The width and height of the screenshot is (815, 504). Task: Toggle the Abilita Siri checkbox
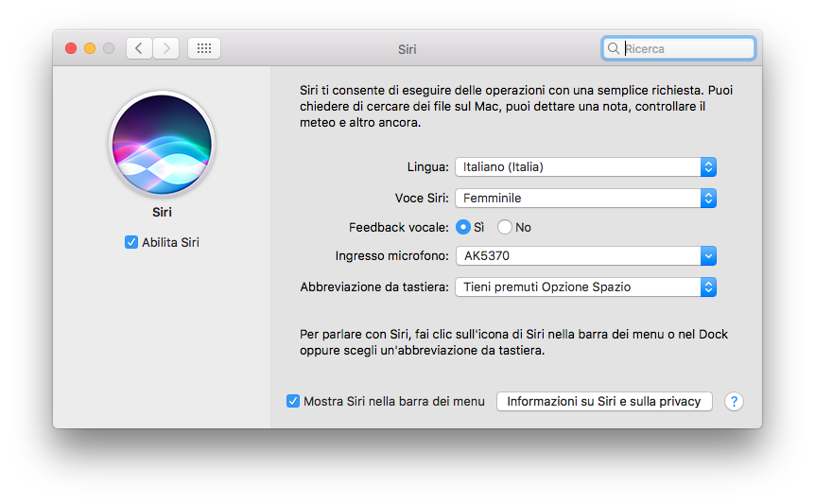(131, 242)
